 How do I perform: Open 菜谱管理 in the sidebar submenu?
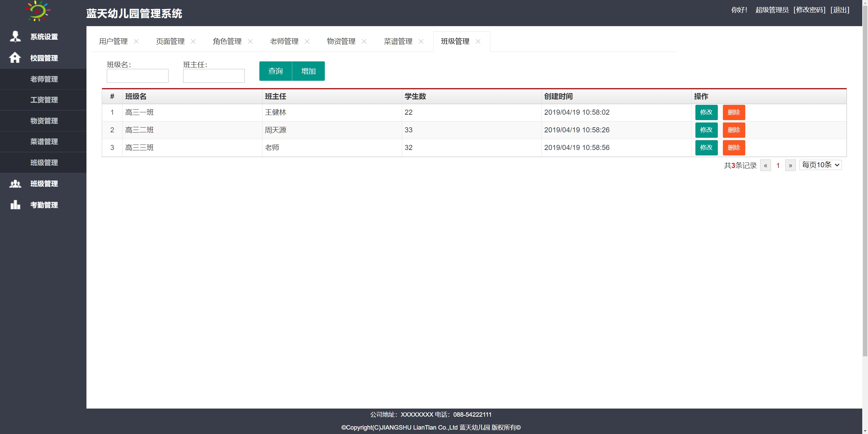point(43,141)
